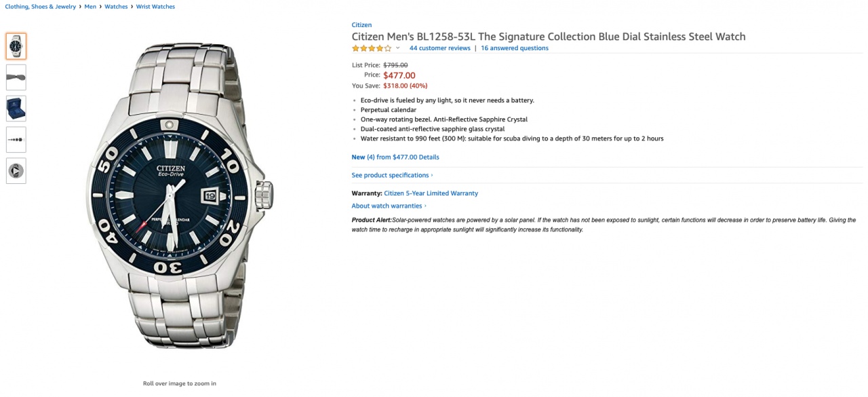This screenshot has width=868, height=397.
Task: Navigate to Men breadcrumb
Action: [x=90, y=7]
